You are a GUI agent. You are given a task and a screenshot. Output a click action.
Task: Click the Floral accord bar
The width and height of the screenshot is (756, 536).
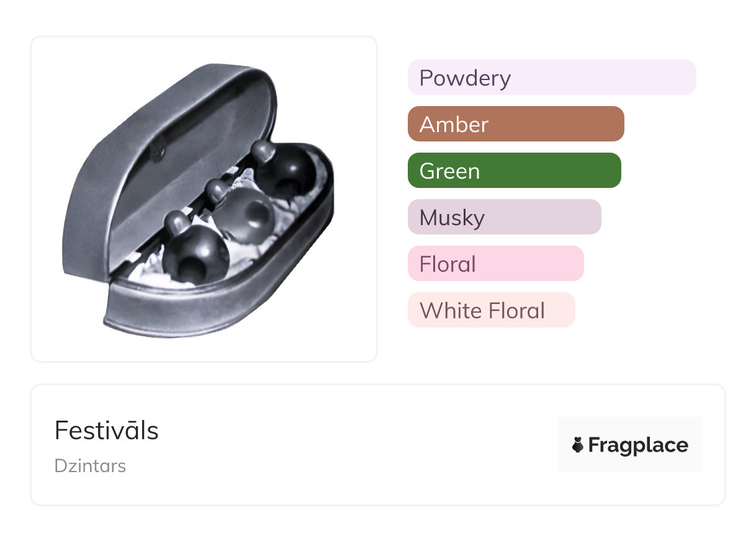point(495,264)
